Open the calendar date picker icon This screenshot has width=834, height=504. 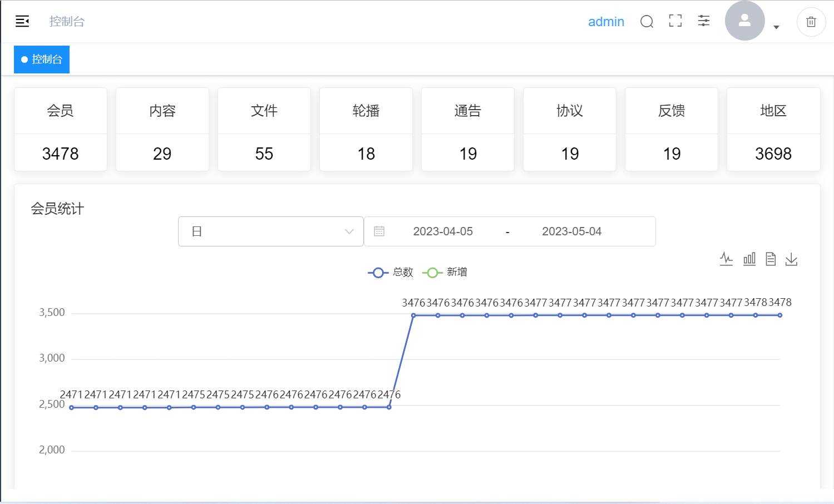[379, 231]
